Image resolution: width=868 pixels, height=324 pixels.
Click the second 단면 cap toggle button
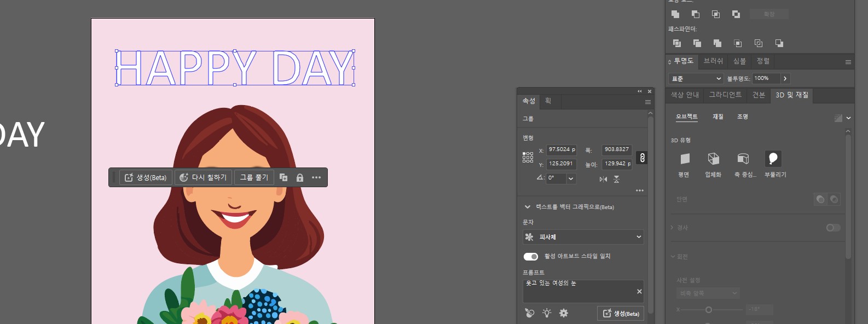coord(834,199)
